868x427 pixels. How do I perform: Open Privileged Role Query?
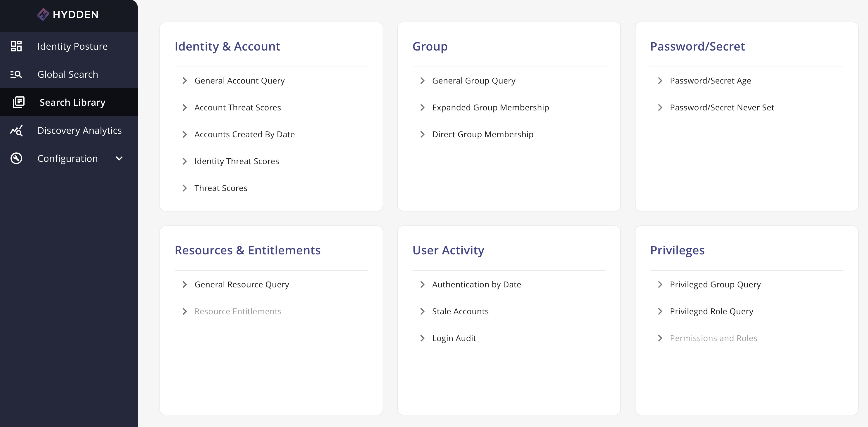pyautogui.click(x=711, y=311)
